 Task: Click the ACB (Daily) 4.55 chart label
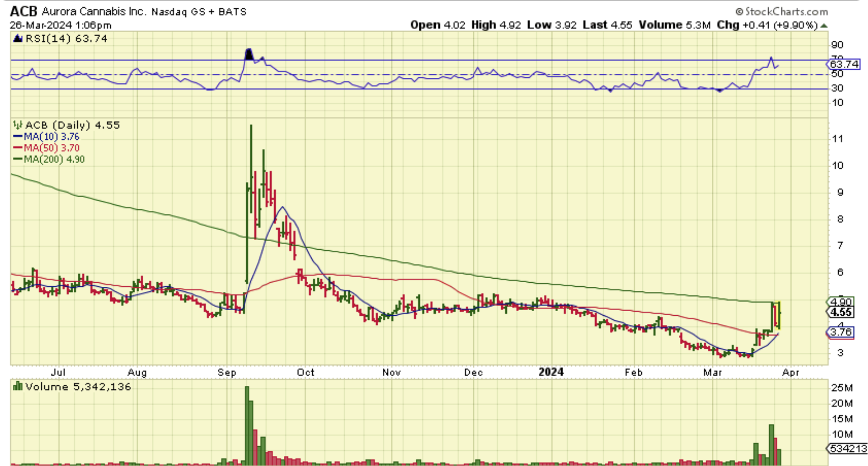coord(72,125)
